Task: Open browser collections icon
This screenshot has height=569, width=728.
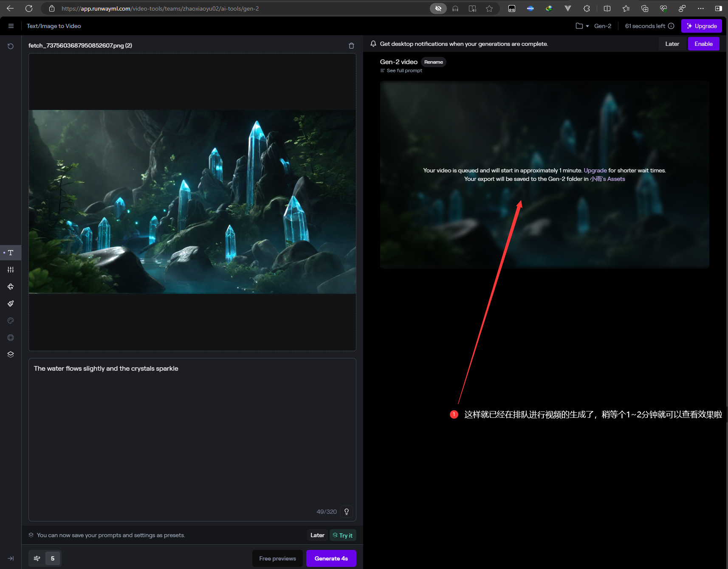Action: pos(645,8)
